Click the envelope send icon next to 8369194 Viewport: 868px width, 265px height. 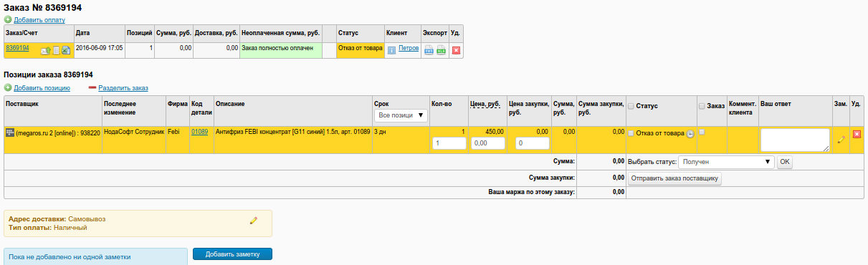click(x=46, y=50)
